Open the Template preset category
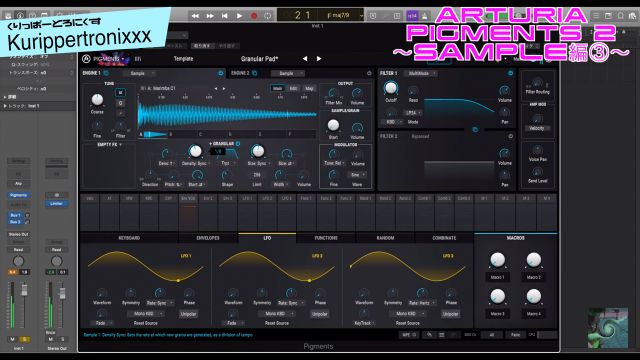The image size is (640, 360). (x=183, y=59)
